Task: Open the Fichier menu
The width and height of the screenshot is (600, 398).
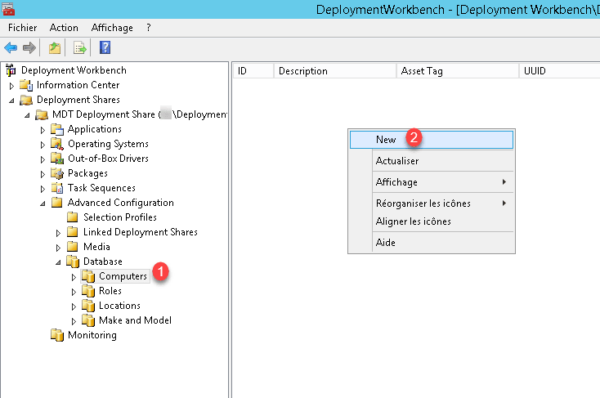Action: tap(23, 28)
